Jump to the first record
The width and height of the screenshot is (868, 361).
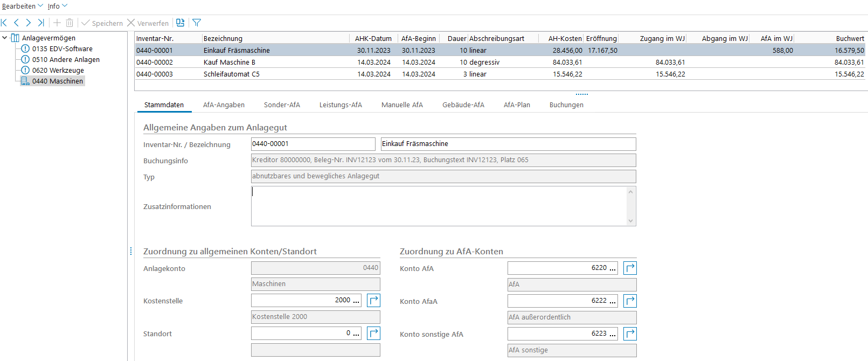tap(4, 23)
